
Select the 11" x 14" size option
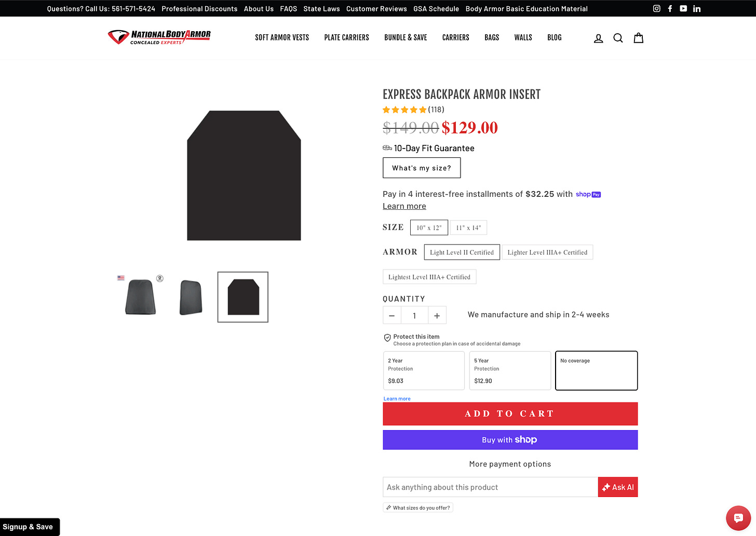(x=468, y=227)
